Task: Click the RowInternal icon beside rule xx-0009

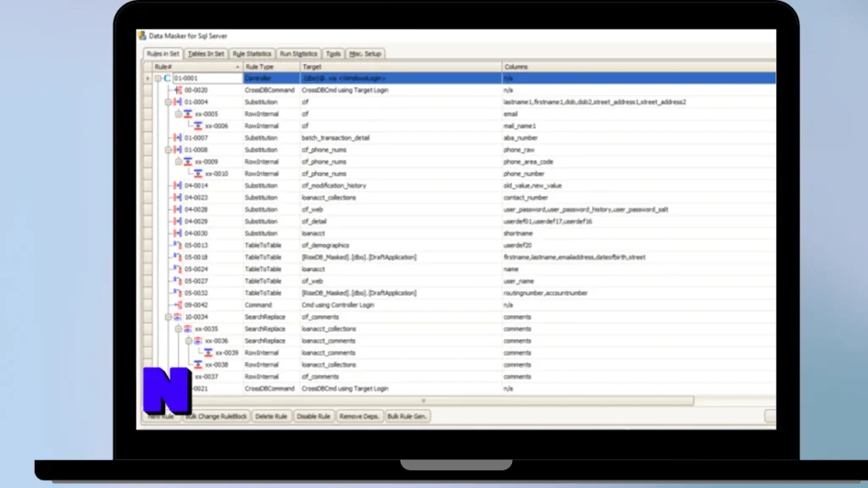Action: coord(187,162)
